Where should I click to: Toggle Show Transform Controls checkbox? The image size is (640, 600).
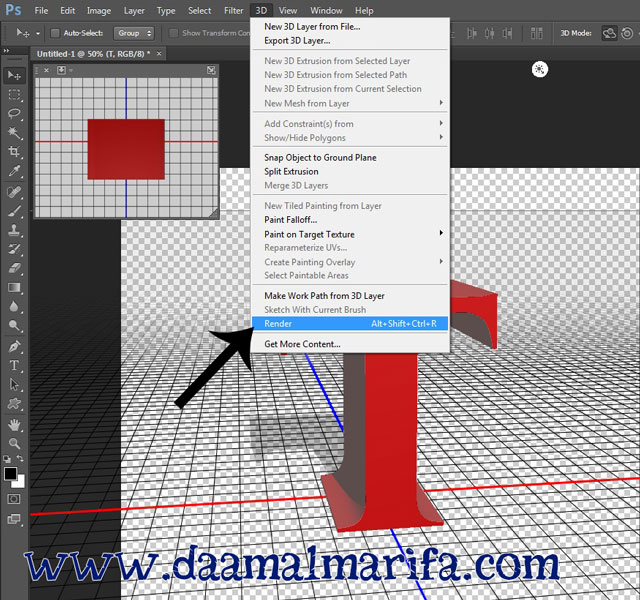tap(174, 33)
